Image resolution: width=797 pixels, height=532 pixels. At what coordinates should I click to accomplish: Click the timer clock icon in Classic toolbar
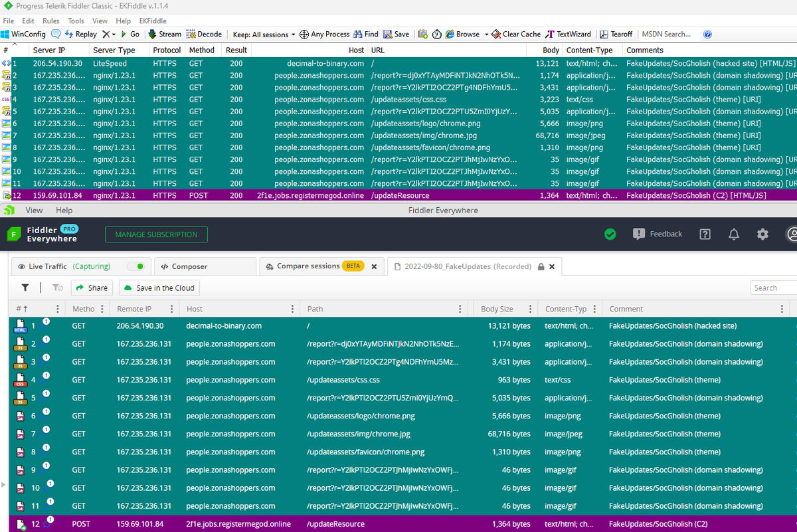point(436,34)
